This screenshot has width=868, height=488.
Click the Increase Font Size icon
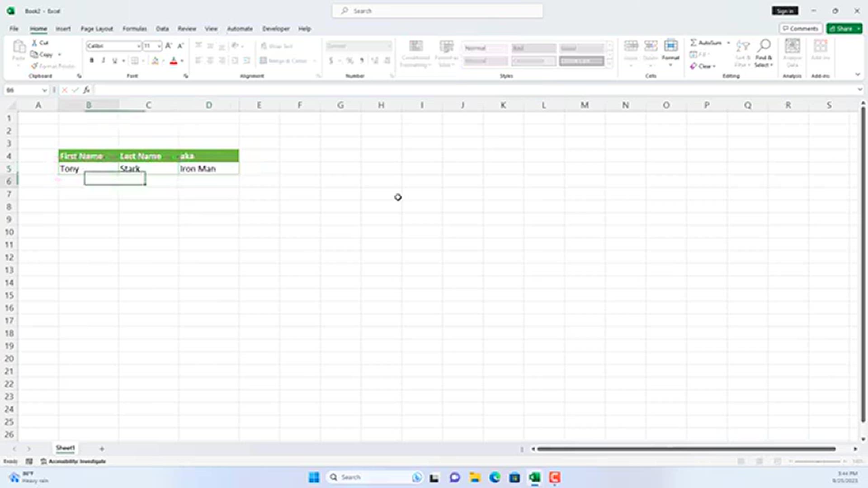point(168,46)
